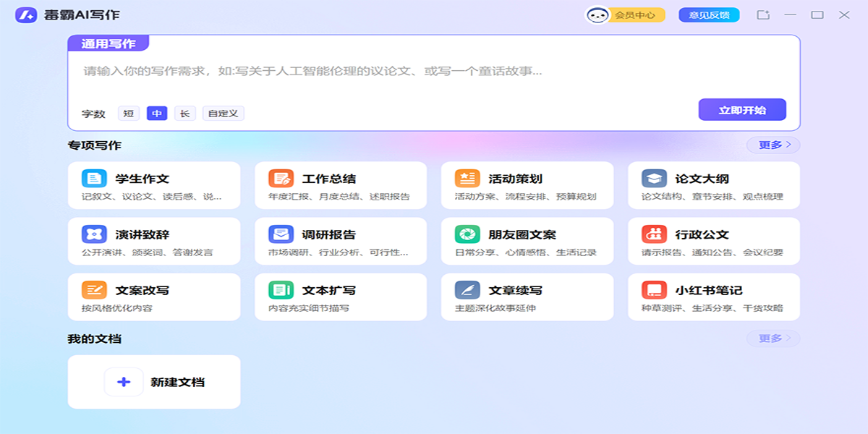Open the 工作总结 writing icon

coord(281,179)
